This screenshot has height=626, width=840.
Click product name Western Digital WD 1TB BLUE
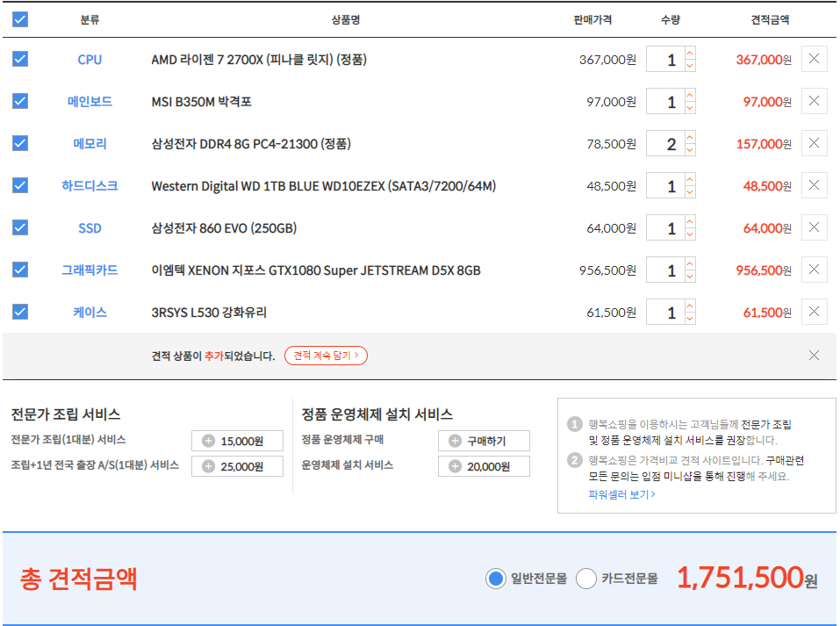(x=324, y=186)
